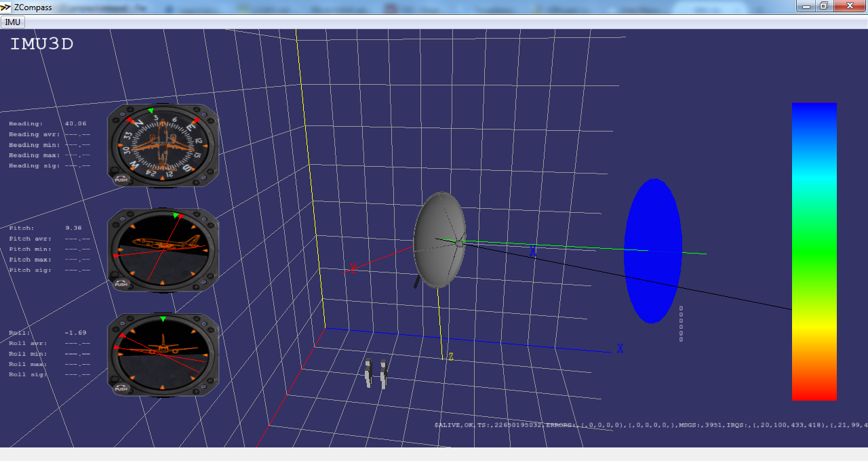Click the 'Pitch sig:' label

pos(31,270)
